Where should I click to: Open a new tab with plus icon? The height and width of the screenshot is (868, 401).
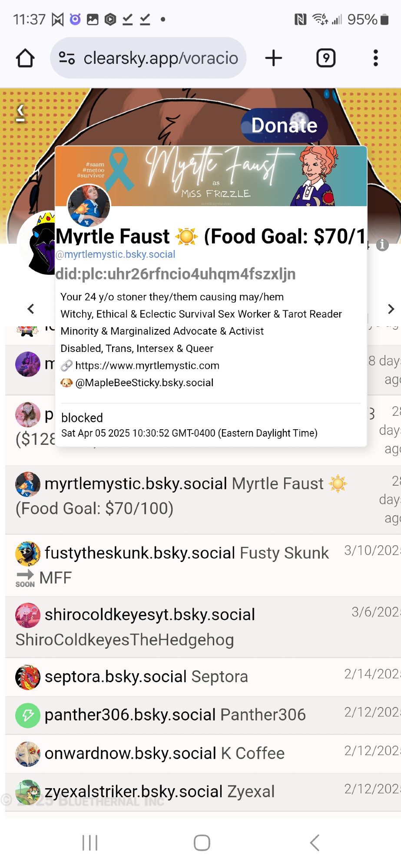pyautogui.click(x=274, y=58)
